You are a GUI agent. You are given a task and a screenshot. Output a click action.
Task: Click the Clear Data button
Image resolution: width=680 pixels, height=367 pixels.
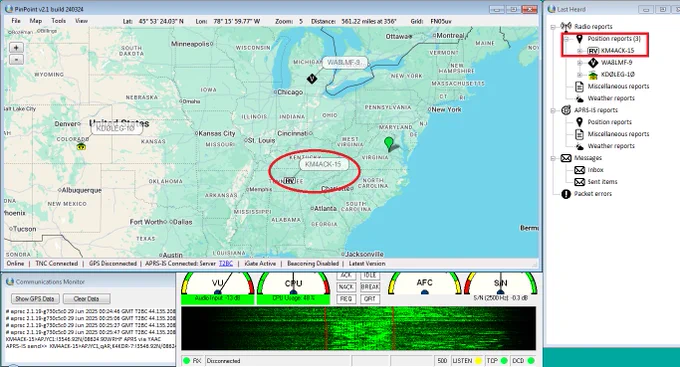(x=86, y=299)
